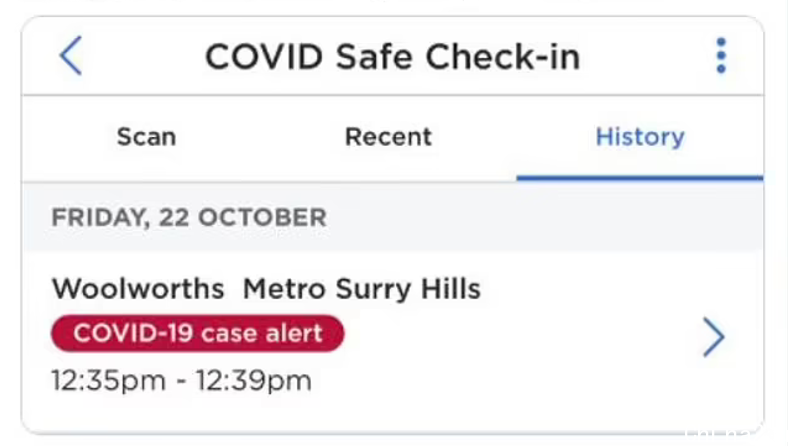Return to the previous screen via back chevron
Viewport: 795px width, 446px height.
[70, 56]
